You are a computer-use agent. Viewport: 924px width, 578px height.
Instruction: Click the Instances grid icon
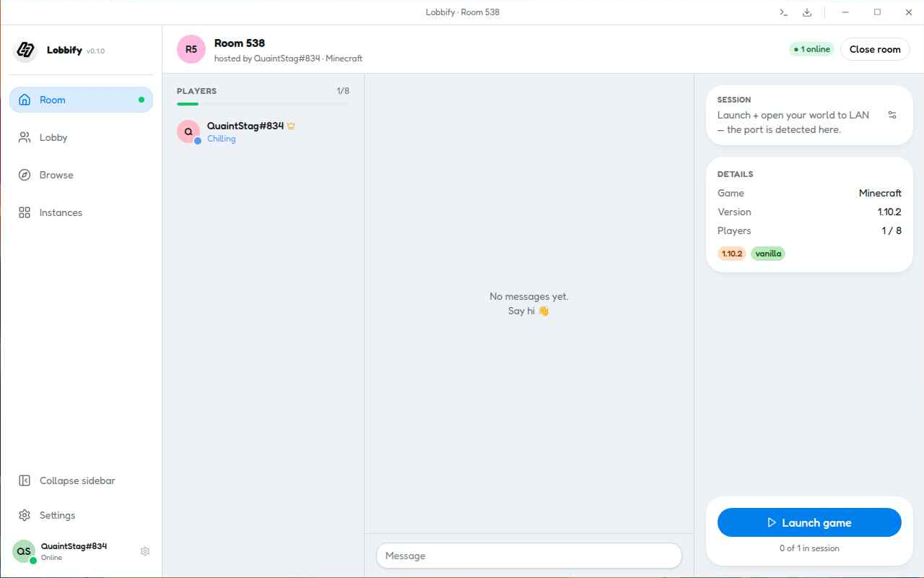coord(25,212)
